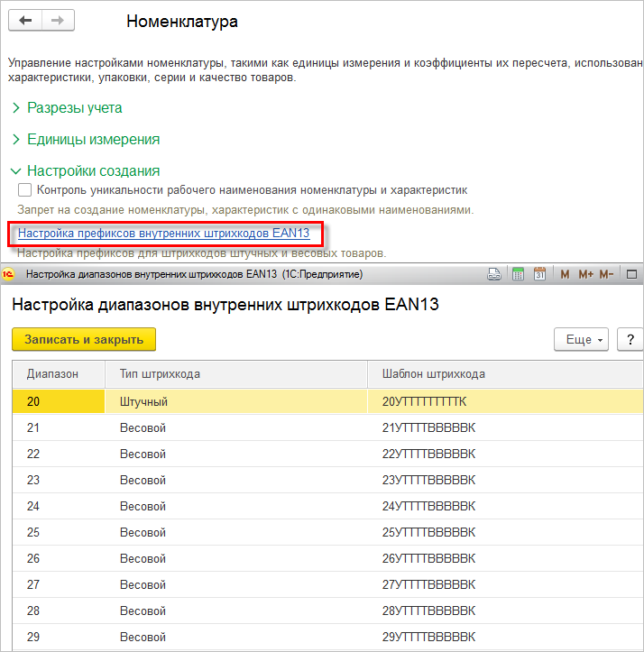
Task: Click the Тип штрихкода column header
Action: click(160, 373)
